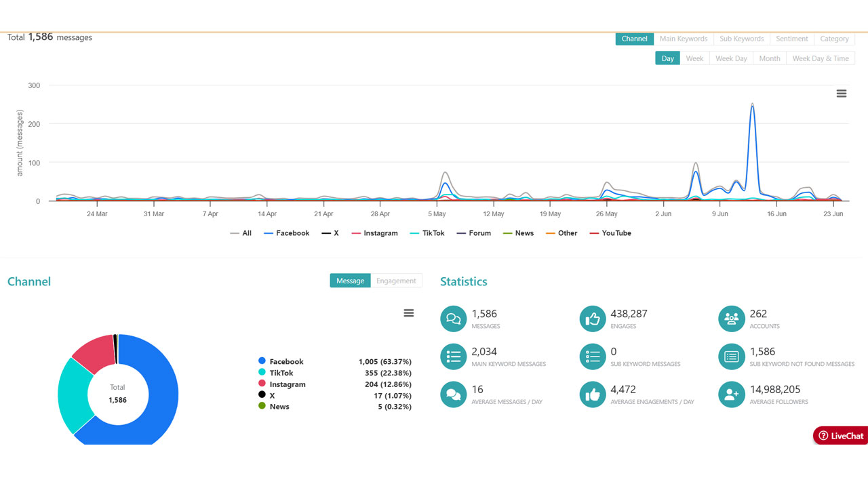Viewport: 868px width, 488px height.
Task: Toggle the Instagram legend series
Action: tap(374, 233)
